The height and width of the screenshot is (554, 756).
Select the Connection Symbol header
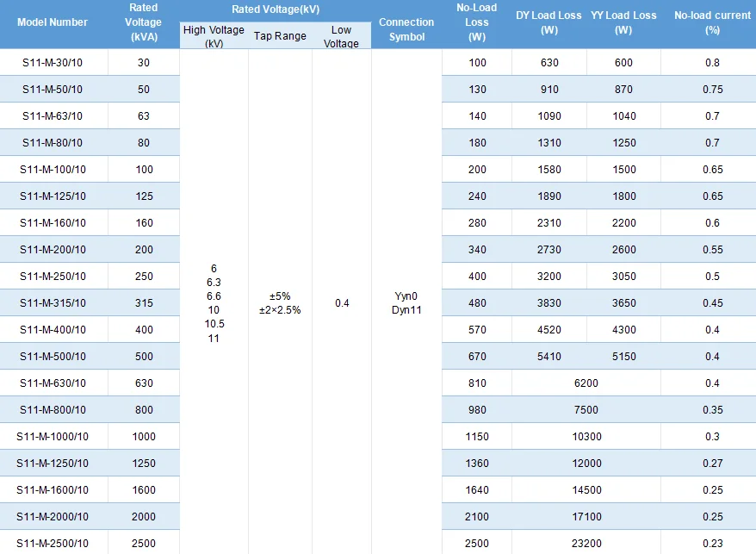(x=406, y=29)
